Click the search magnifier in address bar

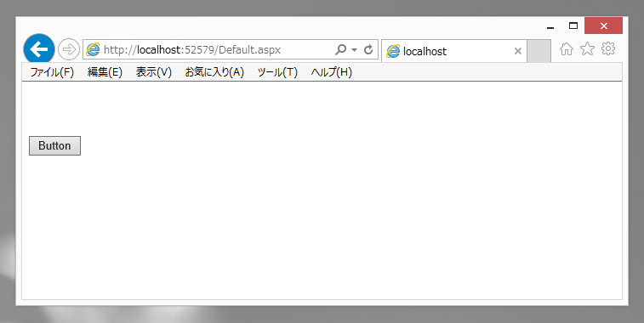pos(340,49)
